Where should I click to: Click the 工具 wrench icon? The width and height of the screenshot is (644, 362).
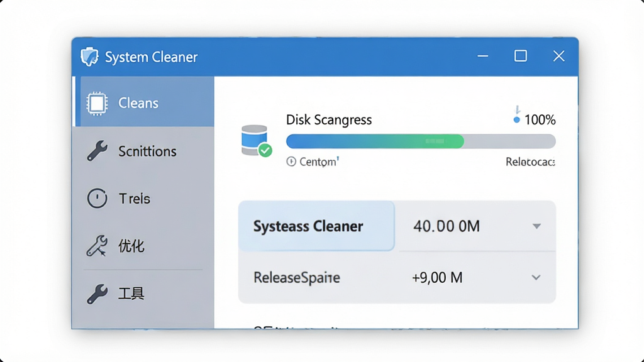[97, 293]
